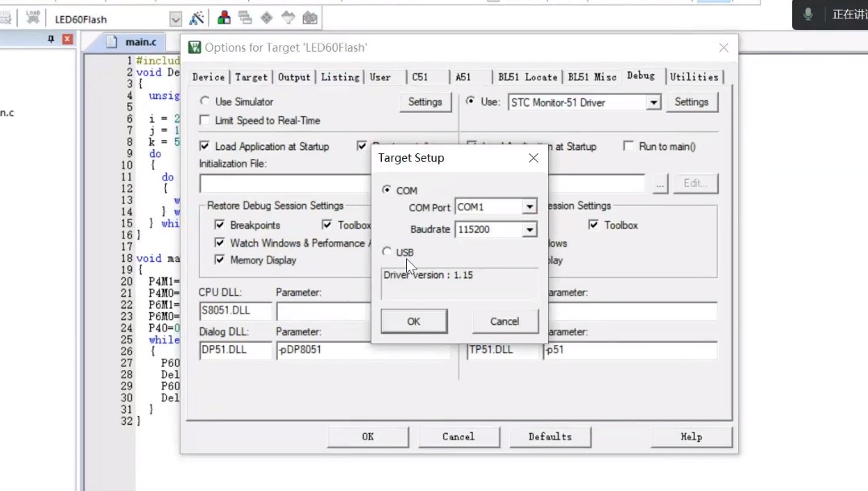
Task: Click line number 32 in editor
Action: point(127,421)
